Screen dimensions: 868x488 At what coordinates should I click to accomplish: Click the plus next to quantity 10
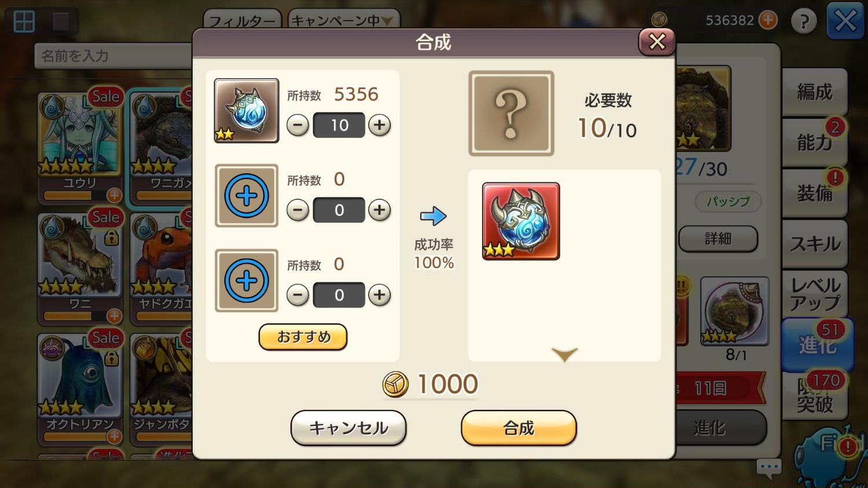point(380,125)
